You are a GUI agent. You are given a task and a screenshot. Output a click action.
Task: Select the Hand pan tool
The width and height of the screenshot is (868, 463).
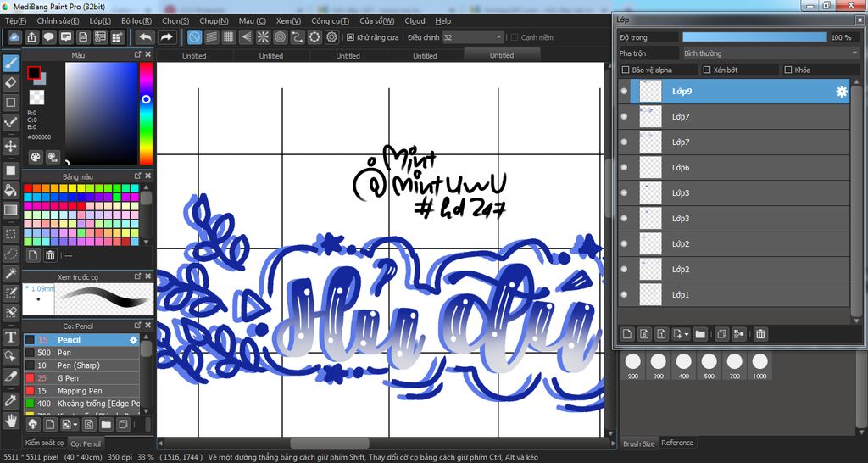click(10, 419)
